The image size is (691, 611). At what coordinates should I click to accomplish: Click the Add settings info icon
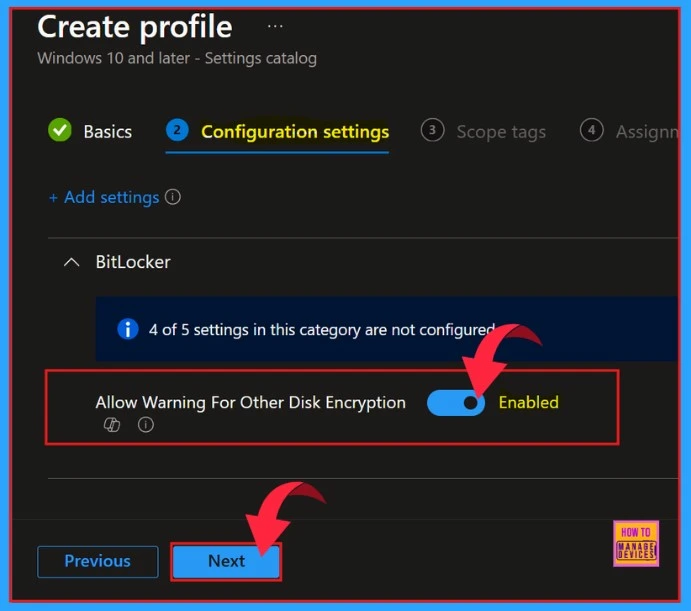point(173,197)
